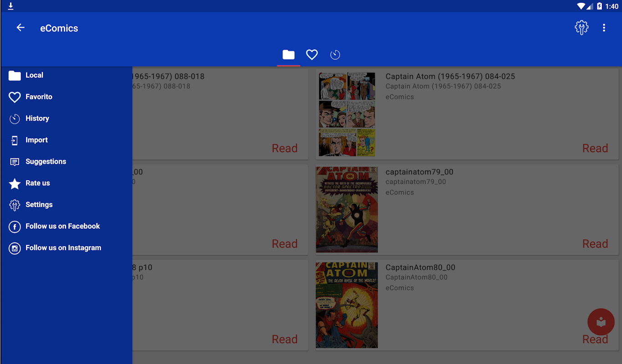Click the Suggestions message icon in drawer
The width and height of the screenshot is (622, 364).
click(x=15, y=162)
